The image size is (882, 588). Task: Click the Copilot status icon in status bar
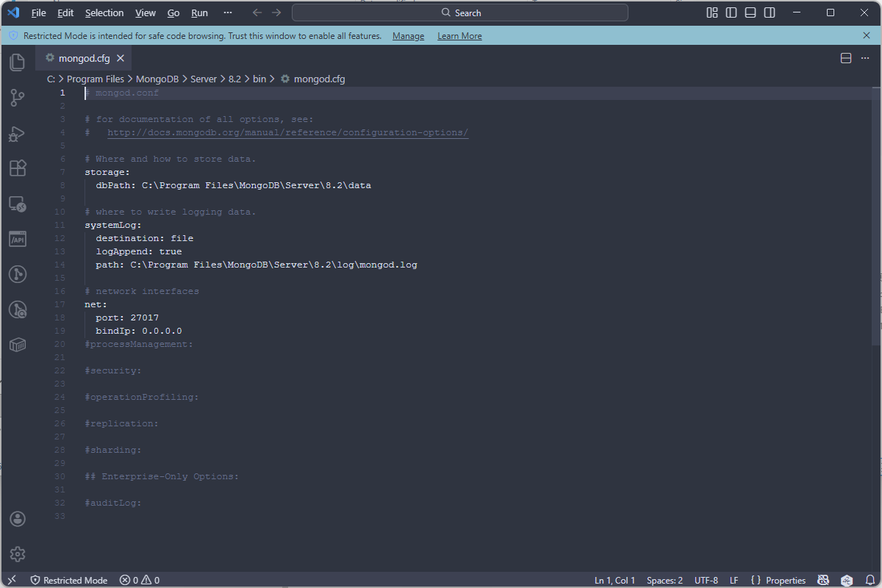coord(824,580)
